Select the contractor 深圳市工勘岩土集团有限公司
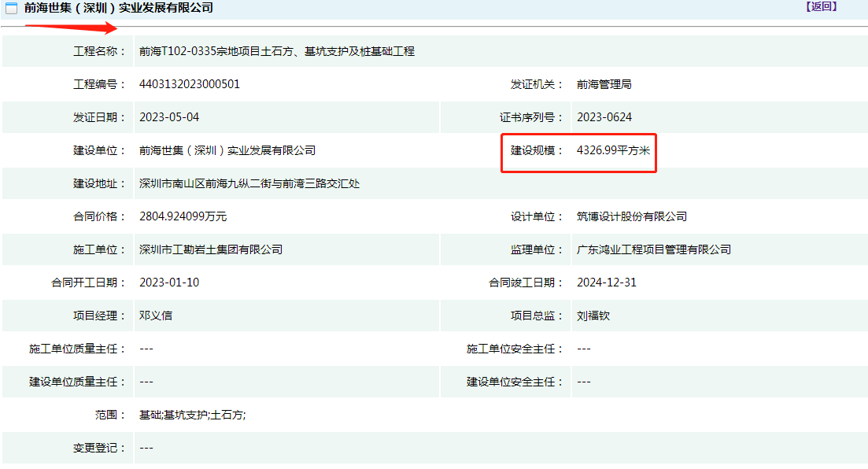This screenshot has width=868, height=469. [210, 249]
